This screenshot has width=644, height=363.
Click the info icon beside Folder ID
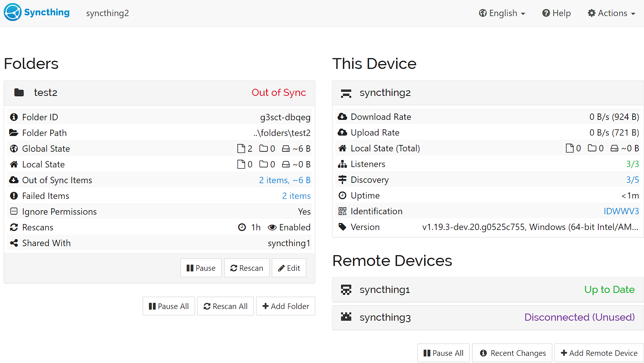tap(14, 117)
